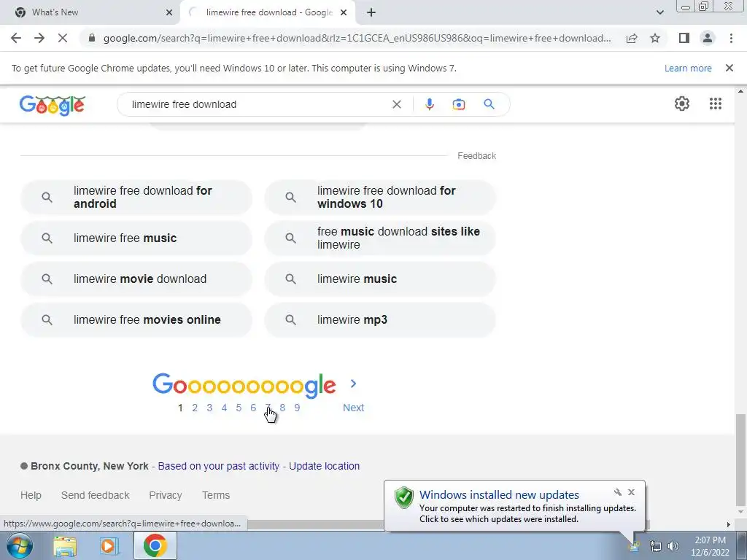Screen dimensions: 747x560
Task: Open the Terms footer link
Action: [216, 495]
